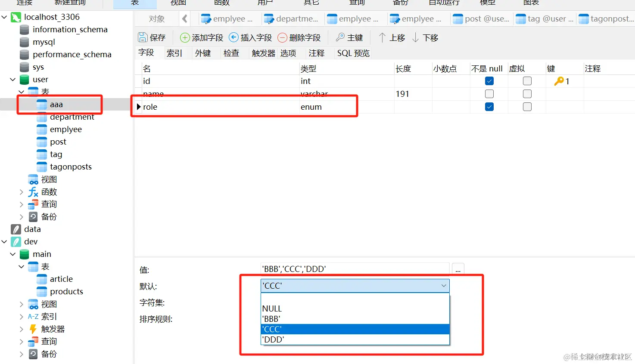Open the default value dropdown arrow
This screenshot has width=635, height=364.
click(x=444, y=286)
